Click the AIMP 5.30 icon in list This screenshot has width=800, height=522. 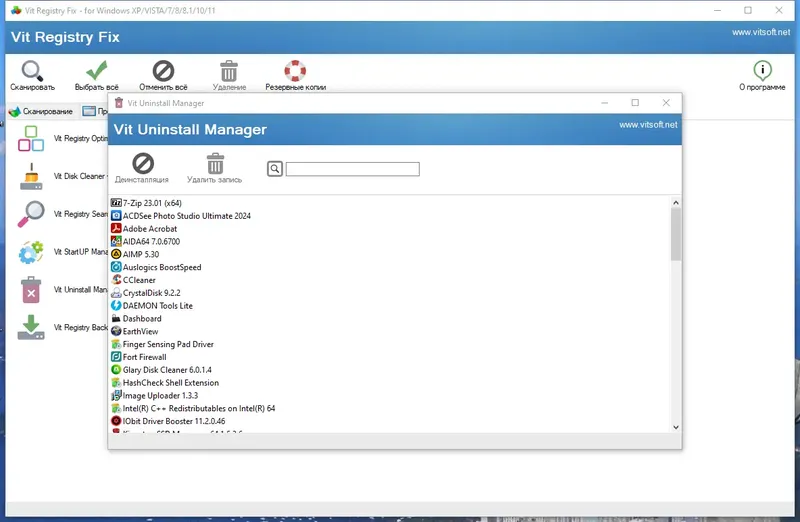click(x=116, y=254)
